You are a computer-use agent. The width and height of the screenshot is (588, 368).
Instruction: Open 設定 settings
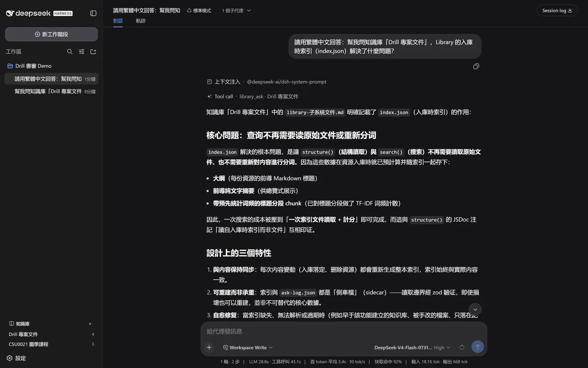(17, 358)
